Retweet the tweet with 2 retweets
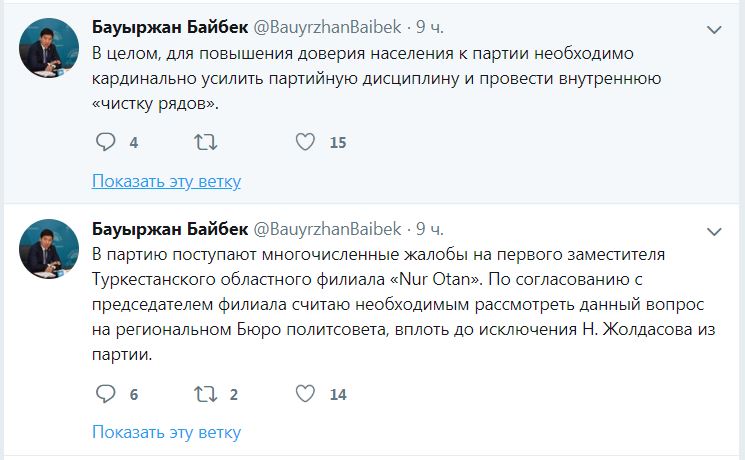 coord(204,394)
